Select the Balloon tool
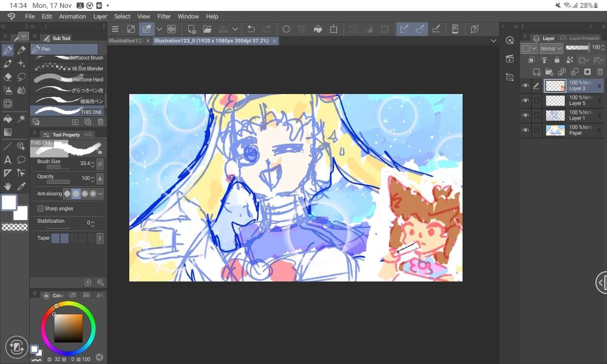 click(21, 160)
